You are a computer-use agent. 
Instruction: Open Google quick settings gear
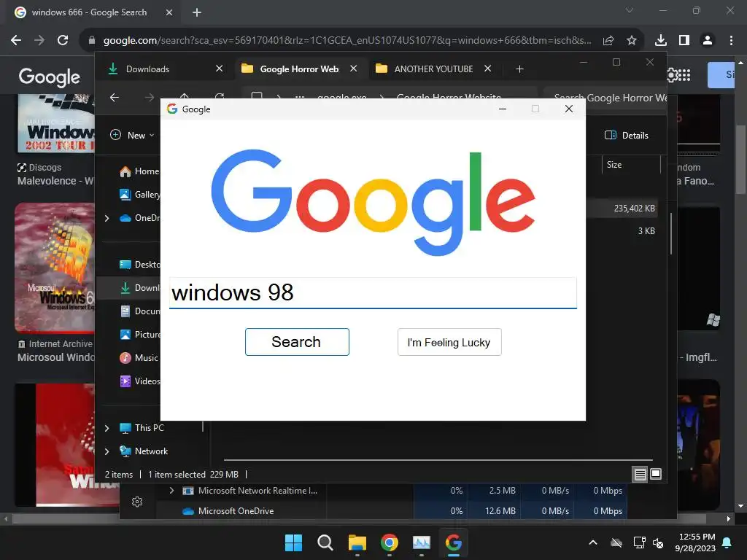coord(672,75)
